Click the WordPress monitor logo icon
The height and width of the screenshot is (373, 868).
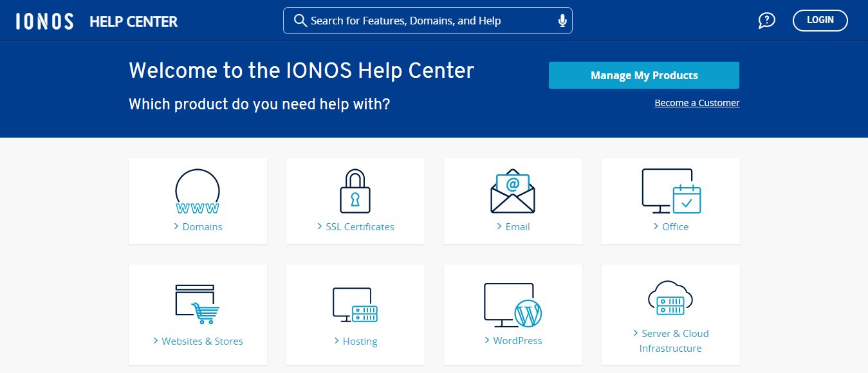513,305
